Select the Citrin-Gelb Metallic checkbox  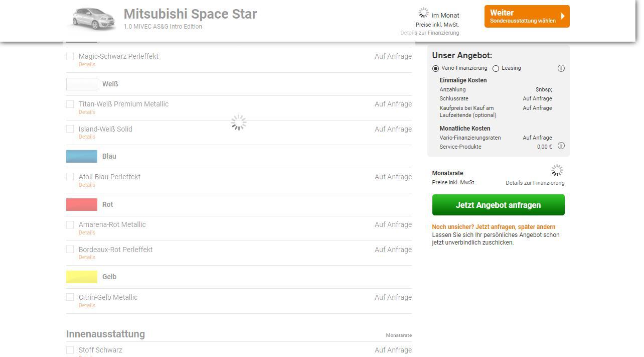[70, 297]
